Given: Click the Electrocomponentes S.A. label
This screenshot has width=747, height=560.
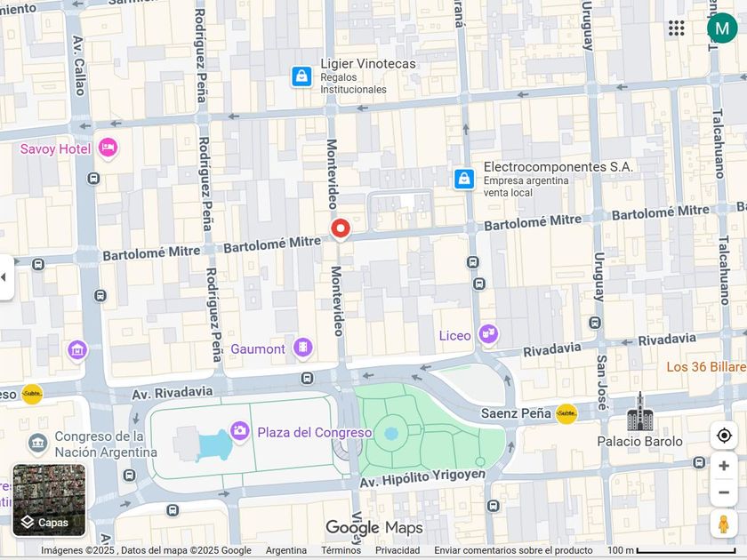Looking at the screenshot, I should tap(558, 167).
